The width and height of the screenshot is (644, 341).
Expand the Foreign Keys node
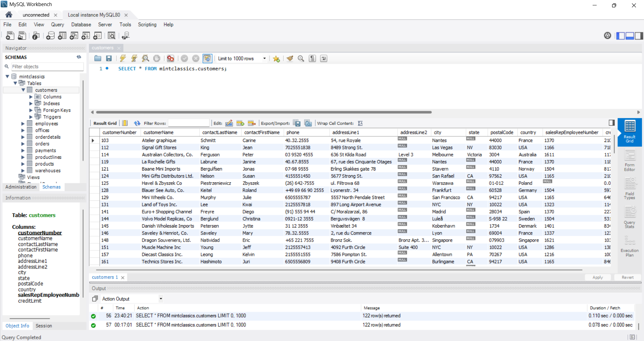click(31, 110)
